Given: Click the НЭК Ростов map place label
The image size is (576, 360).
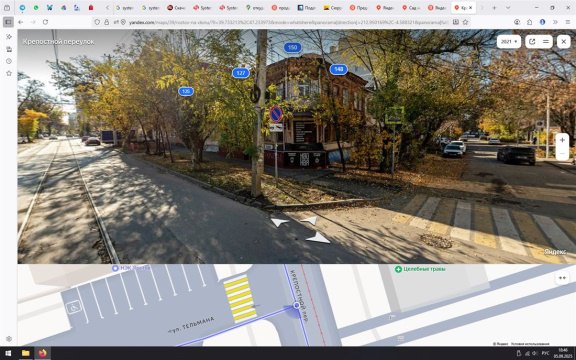Looking at the screenshot, I should (x=131, y=268).
